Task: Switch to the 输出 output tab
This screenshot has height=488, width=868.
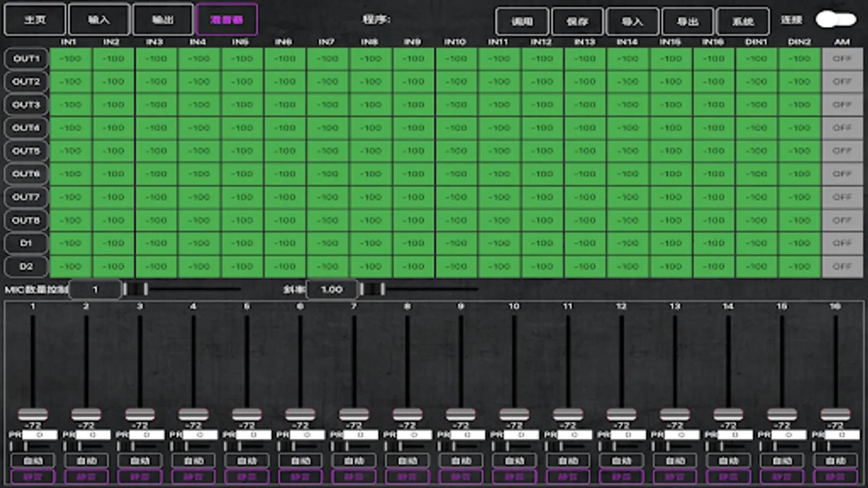Action: (163, 20)
